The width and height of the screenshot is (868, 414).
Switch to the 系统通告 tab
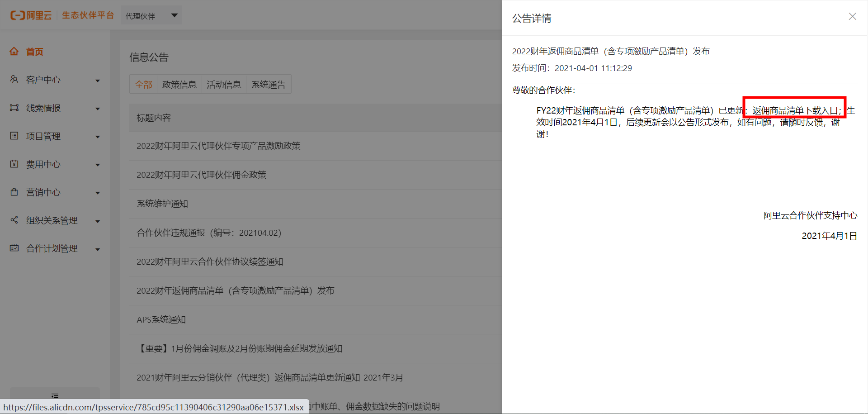[269, 84]
